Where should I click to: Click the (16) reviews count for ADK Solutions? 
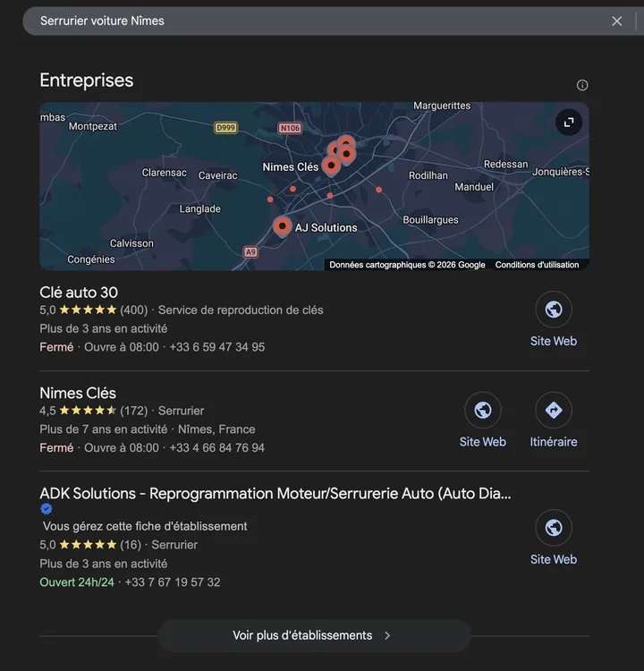click(x=131, y=545)
